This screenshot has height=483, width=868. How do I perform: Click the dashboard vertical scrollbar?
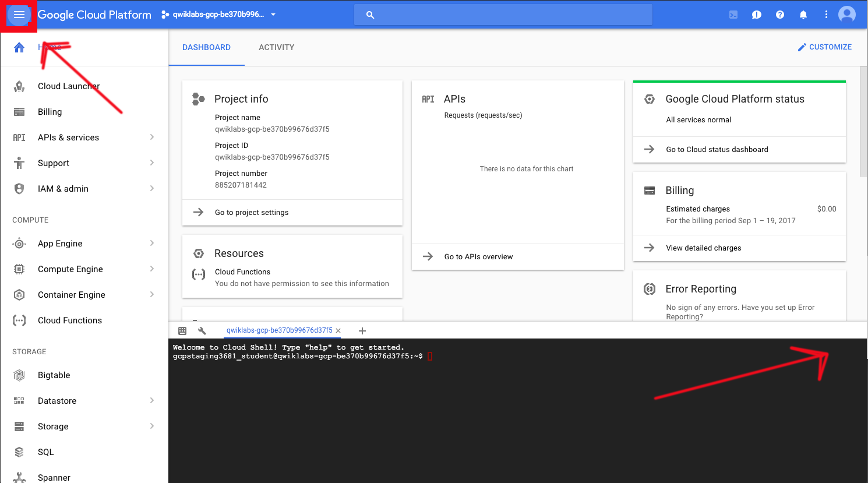[863, 121]
